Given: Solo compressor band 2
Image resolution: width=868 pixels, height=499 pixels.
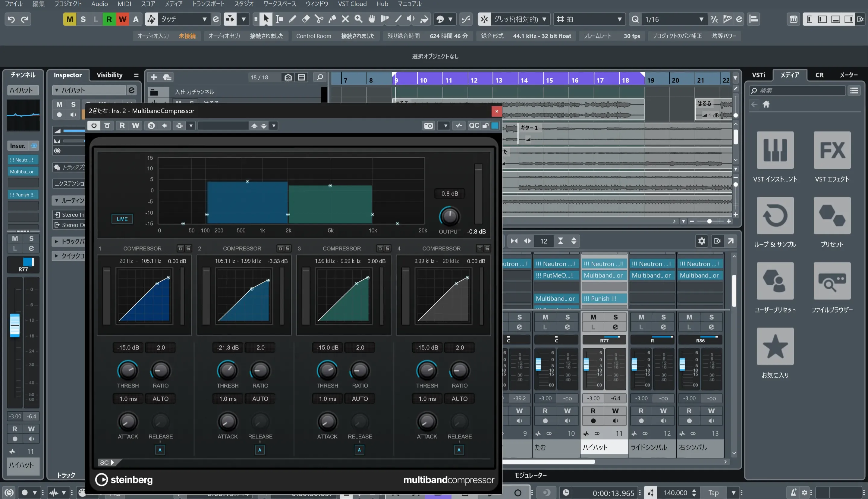Looking at the screenshot, I should (288, 249).
